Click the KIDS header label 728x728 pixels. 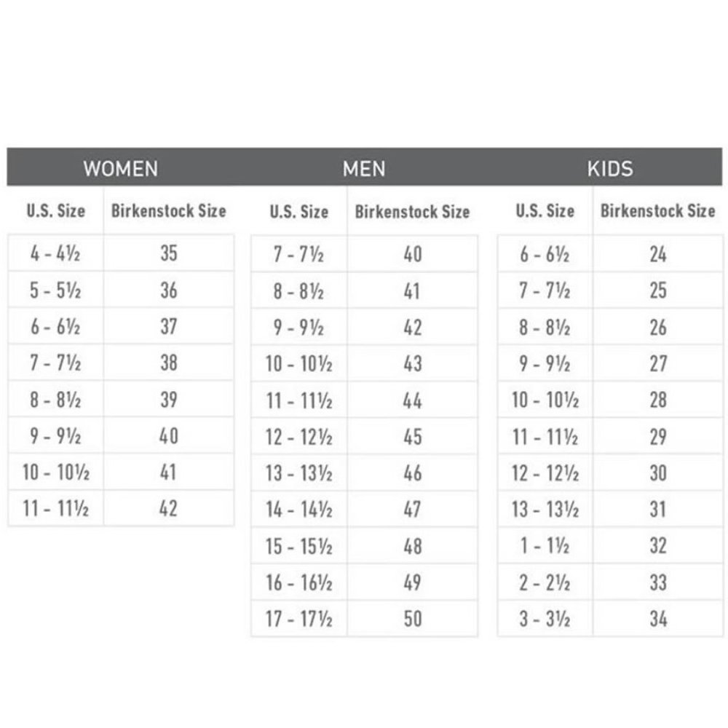(x=610, y=169)
